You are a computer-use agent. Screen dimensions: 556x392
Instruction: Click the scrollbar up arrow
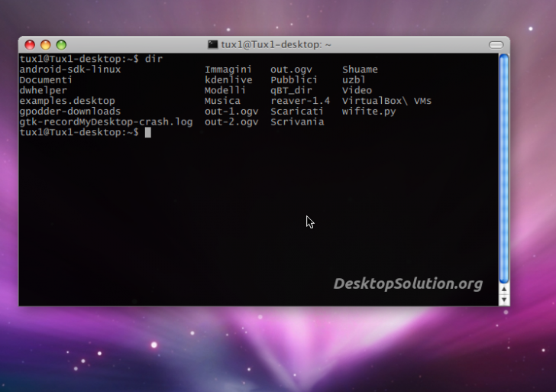click(x=504, y=289)
